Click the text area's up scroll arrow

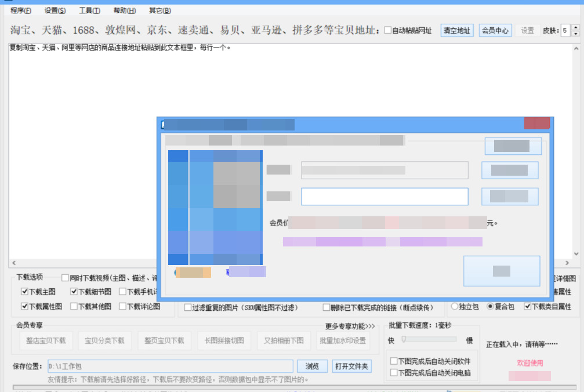(x=576, y=48)
